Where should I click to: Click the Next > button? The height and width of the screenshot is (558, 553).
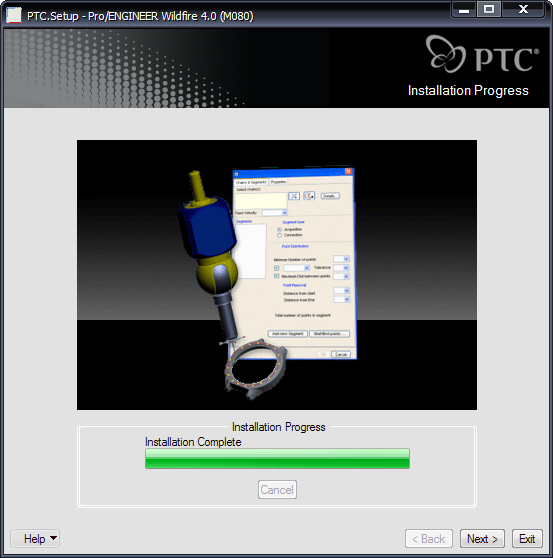(x=482, y=539)
